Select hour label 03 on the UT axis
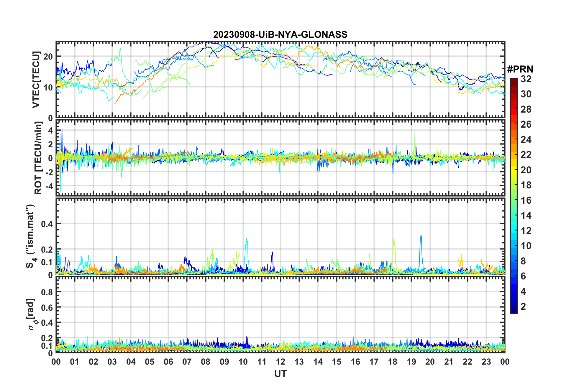The width and height of the screenshot is (561, 392). (112, 362)
